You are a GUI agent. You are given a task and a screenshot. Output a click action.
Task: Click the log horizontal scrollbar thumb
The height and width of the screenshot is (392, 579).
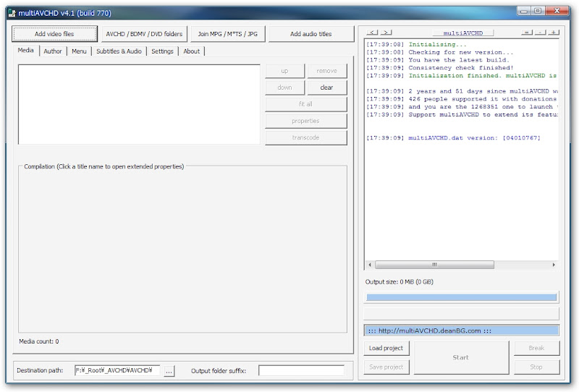(434, 265)
